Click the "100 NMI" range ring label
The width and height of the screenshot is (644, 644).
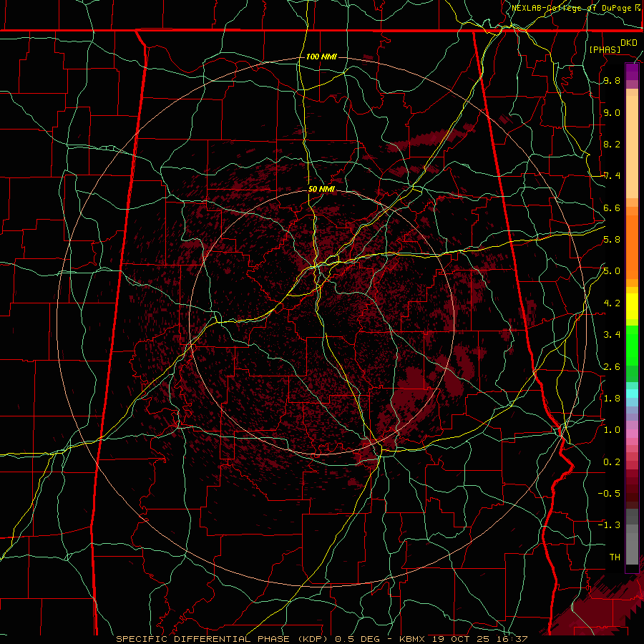point(321,57)
